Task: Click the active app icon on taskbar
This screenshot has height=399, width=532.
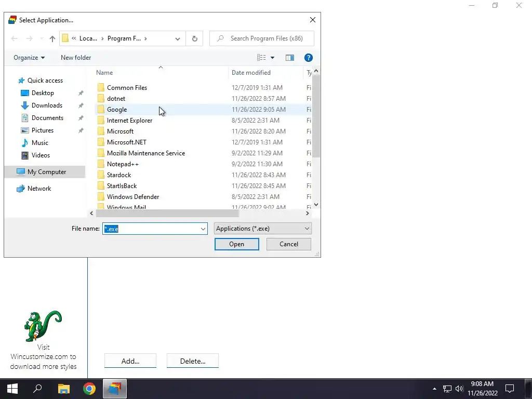Action: click(x=115, y=389)
